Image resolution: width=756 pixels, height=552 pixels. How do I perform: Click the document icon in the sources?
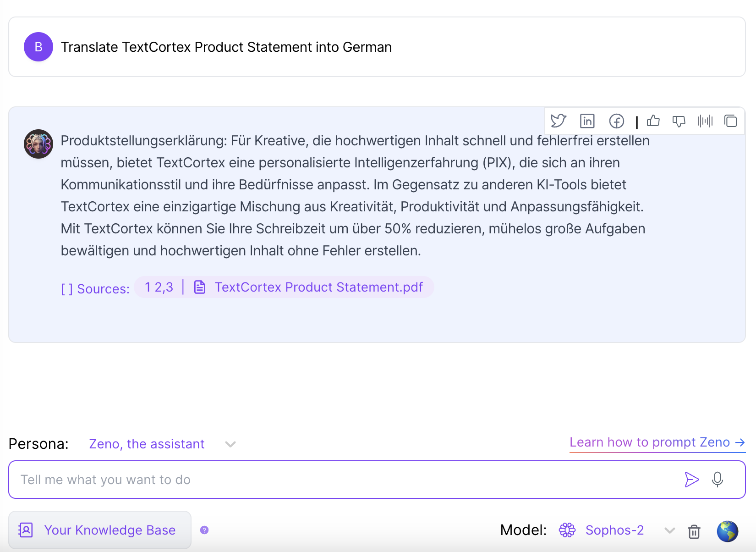tap(200, 287)
